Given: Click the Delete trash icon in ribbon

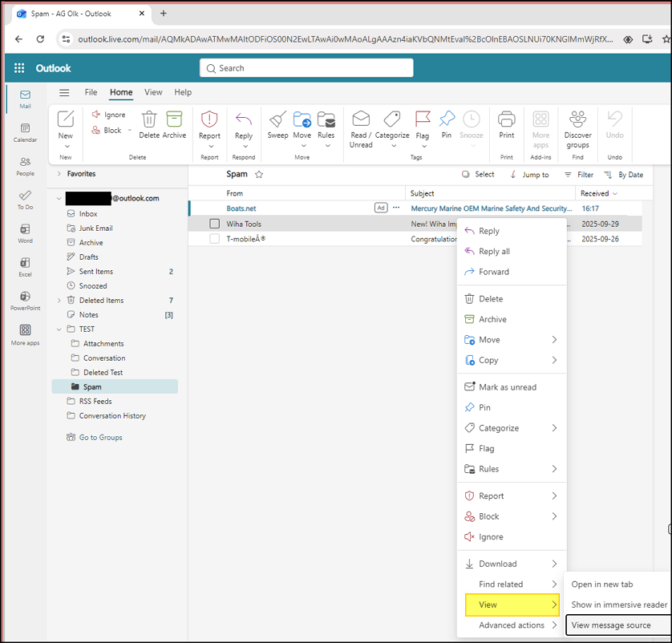Looking at the screenshot, I should pyautogui.click(x=149, y=119).
